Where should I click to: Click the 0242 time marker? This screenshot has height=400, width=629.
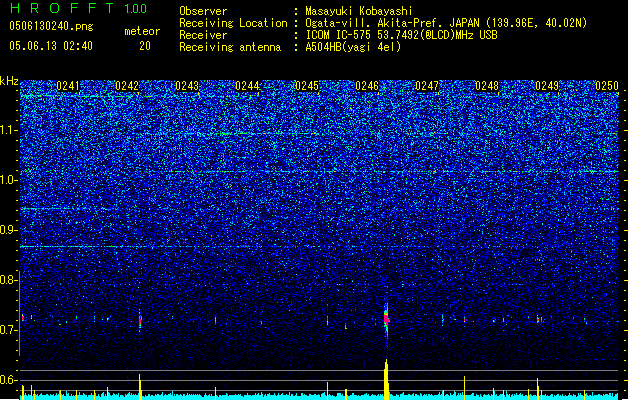point(127,86)
